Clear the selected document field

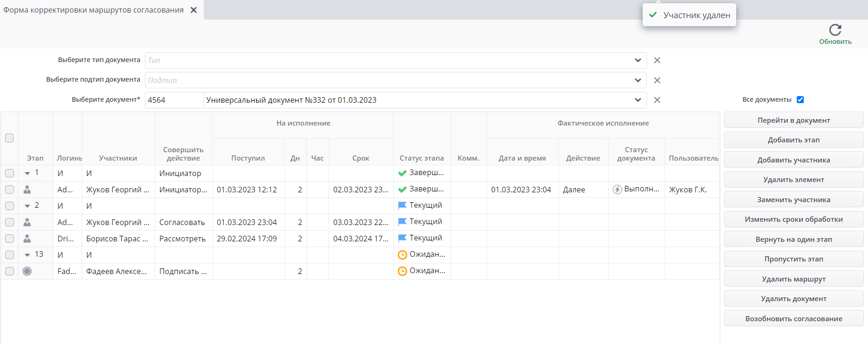657,100
